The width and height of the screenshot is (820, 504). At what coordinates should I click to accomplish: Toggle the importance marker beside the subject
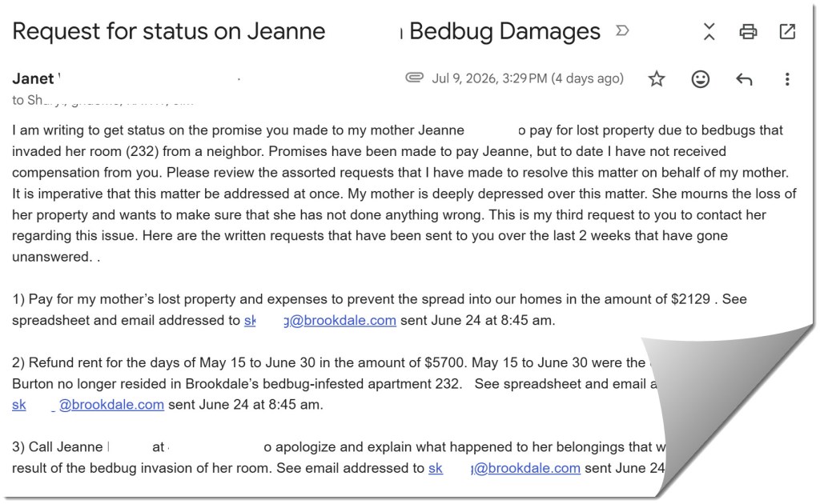click(x=621, y=31)
